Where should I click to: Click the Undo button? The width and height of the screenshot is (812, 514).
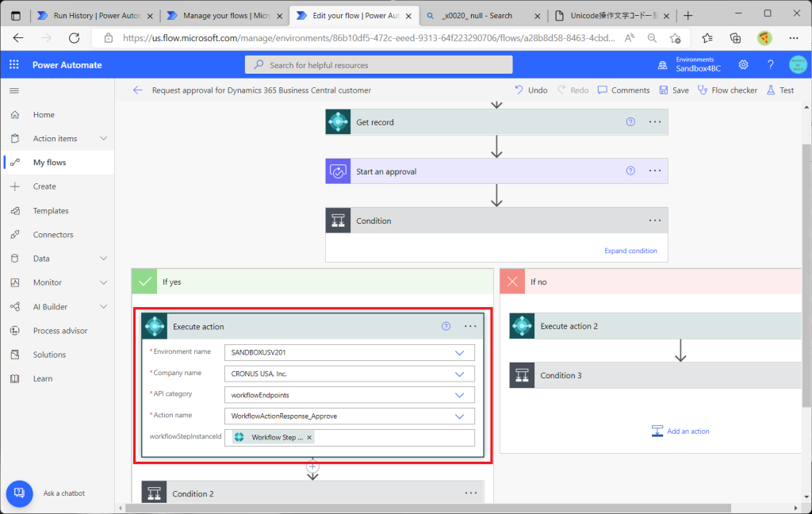[531, 90]
